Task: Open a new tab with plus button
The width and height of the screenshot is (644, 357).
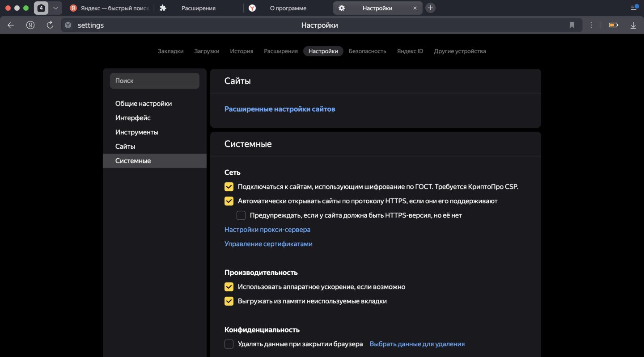Action: click(x=430, y=8)
